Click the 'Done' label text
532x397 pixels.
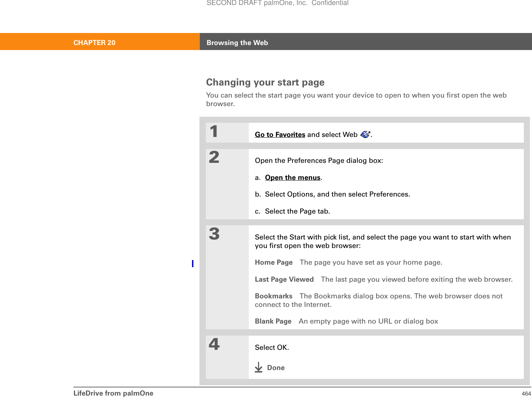[x=276, y=368]
